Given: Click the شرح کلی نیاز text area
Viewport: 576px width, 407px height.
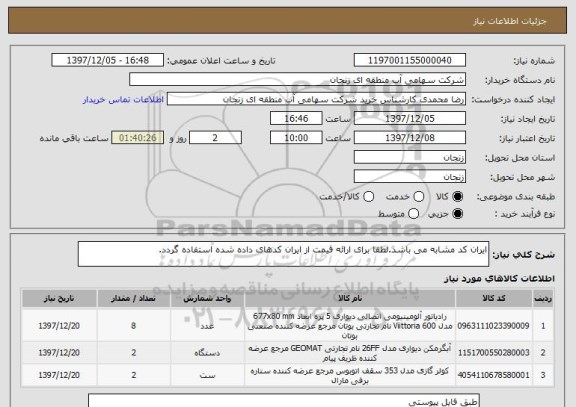Looking at the screenshot, I should [x=283, y=254].
